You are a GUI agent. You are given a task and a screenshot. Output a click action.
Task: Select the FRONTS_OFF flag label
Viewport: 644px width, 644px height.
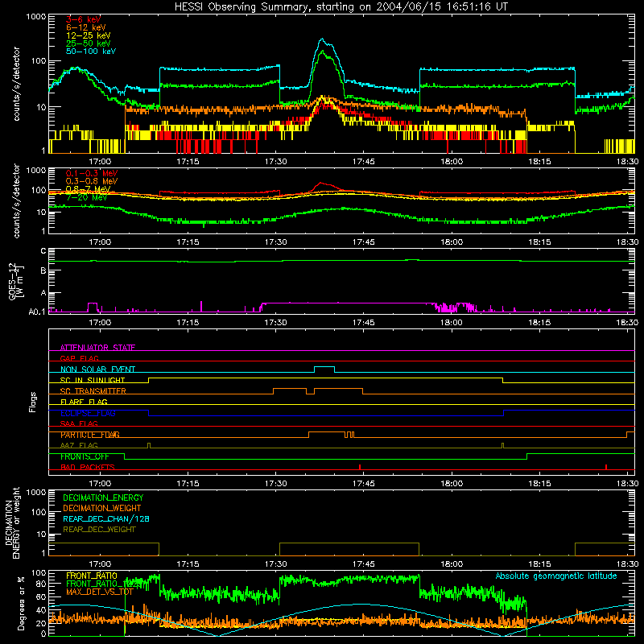click(x=85, y=456)
